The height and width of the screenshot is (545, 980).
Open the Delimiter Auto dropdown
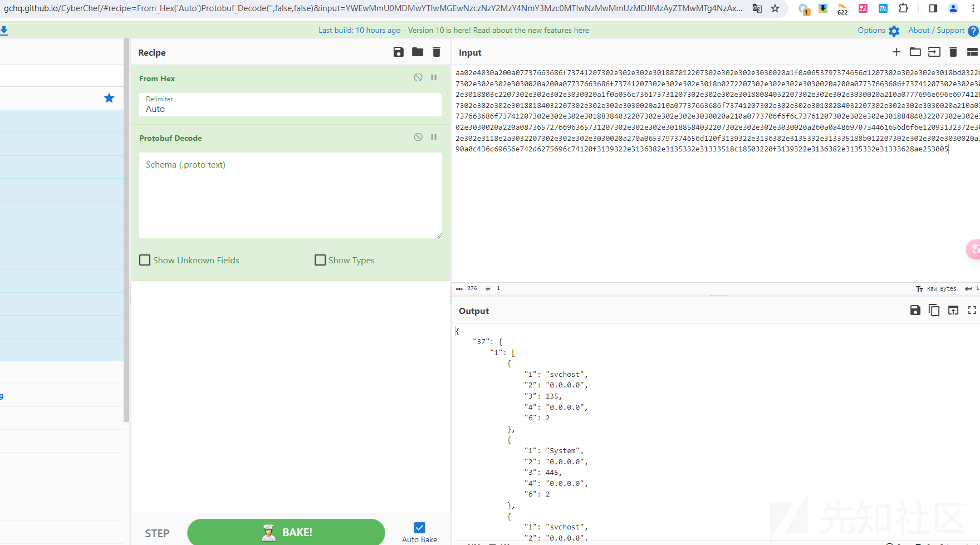291,105
